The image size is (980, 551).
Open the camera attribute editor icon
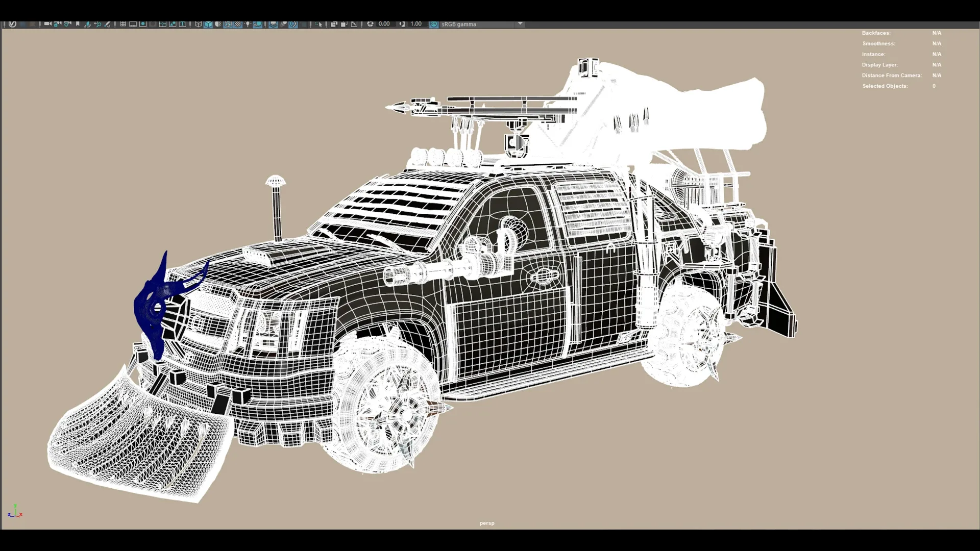click(x=67, y=24)
